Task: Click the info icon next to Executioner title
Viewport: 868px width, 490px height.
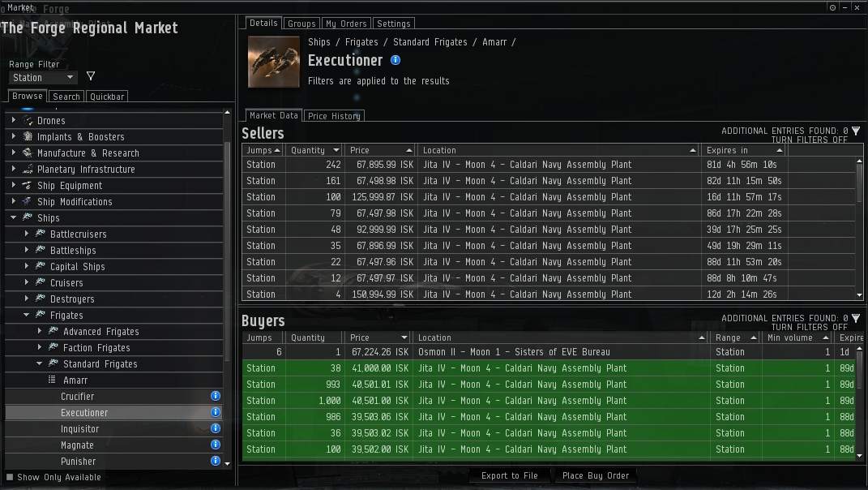Action: click(x=396, y=60)
